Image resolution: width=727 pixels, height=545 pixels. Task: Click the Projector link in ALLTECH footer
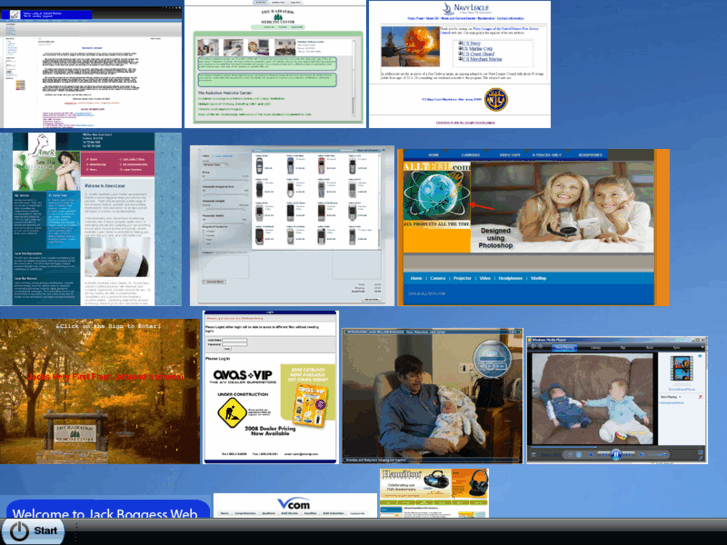point(462,278)
